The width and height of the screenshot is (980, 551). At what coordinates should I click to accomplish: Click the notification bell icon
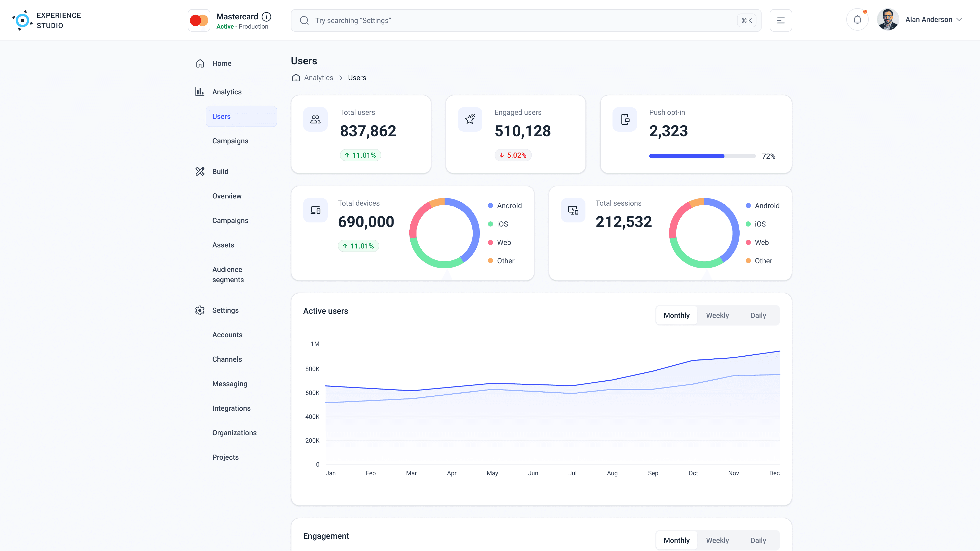(857, 20)
